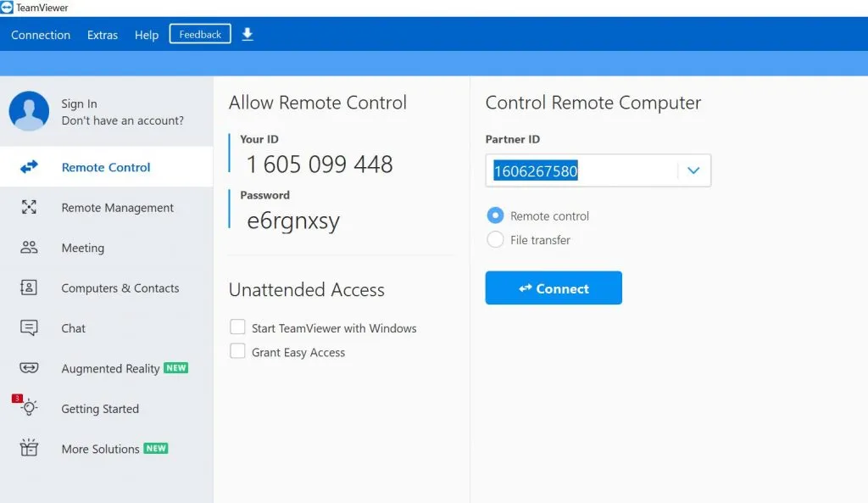This screenshot has width=868, height=503.
Task: Open Getting Started section
Action: pos(106,409)
